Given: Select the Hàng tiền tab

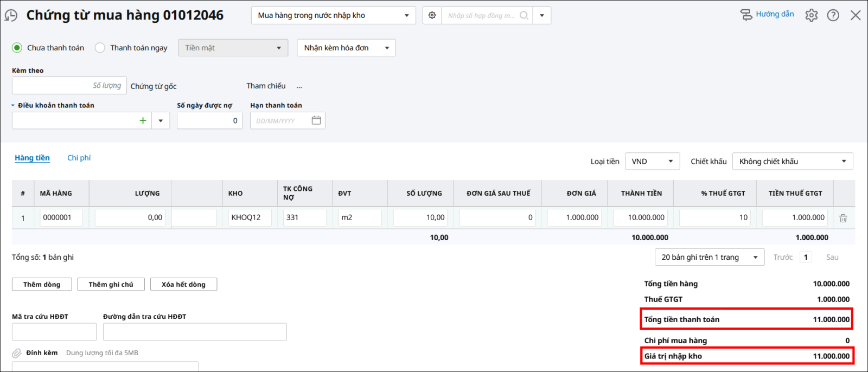Looking at the screenshot, I should coord(32,158).
